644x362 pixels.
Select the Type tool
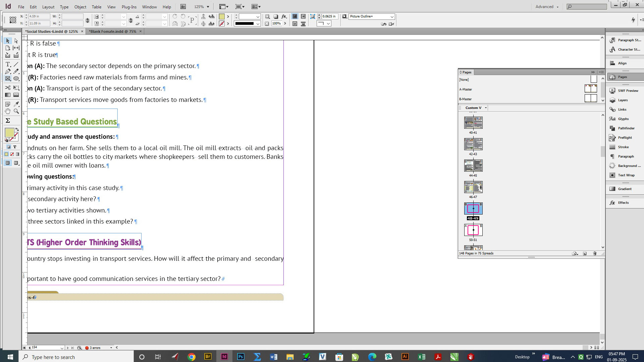(x=7, y=64)
